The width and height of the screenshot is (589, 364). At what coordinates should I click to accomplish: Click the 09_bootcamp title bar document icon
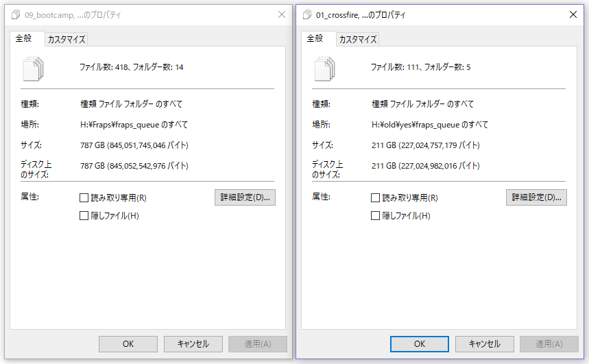coord(15,15)
